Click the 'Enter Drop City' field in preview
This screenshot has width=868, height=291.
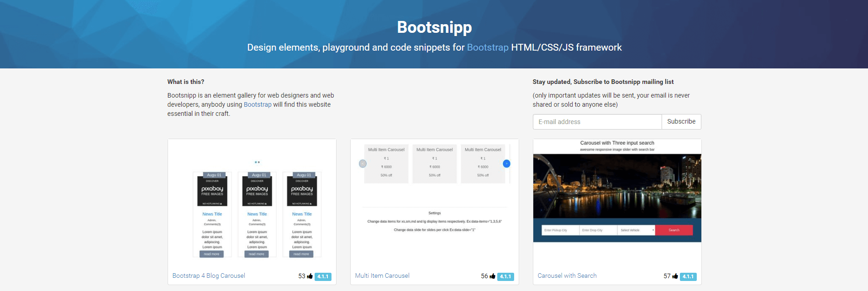(598, 230)
